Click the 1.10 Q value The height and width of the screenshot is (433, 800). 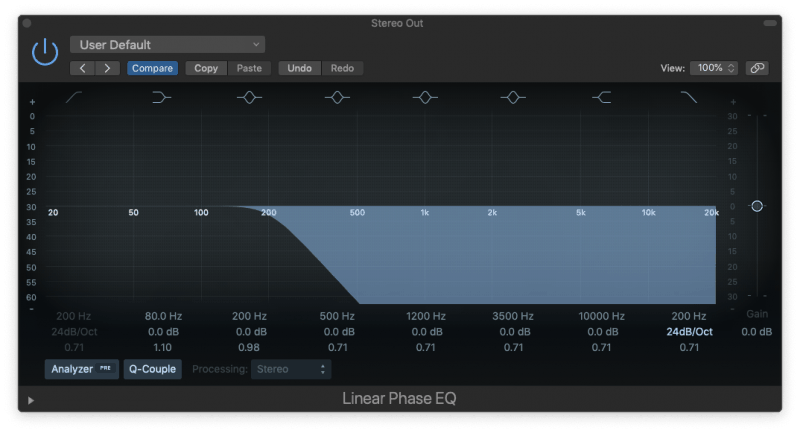(163, 347)
